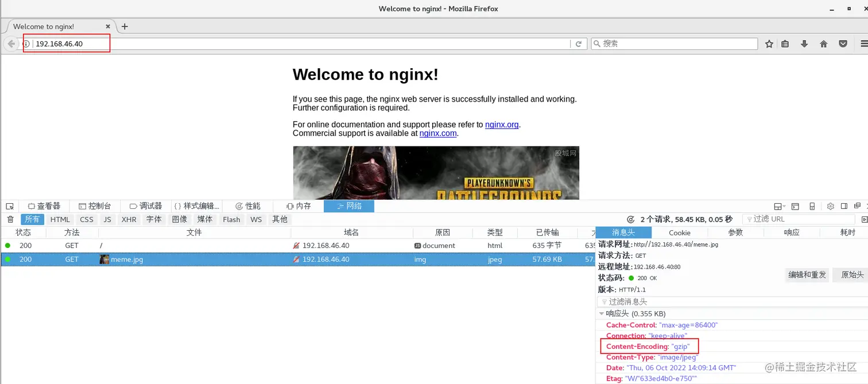The image size is (868, 384).
Task: Enable the WS request filter
Action: pos(256,219)
